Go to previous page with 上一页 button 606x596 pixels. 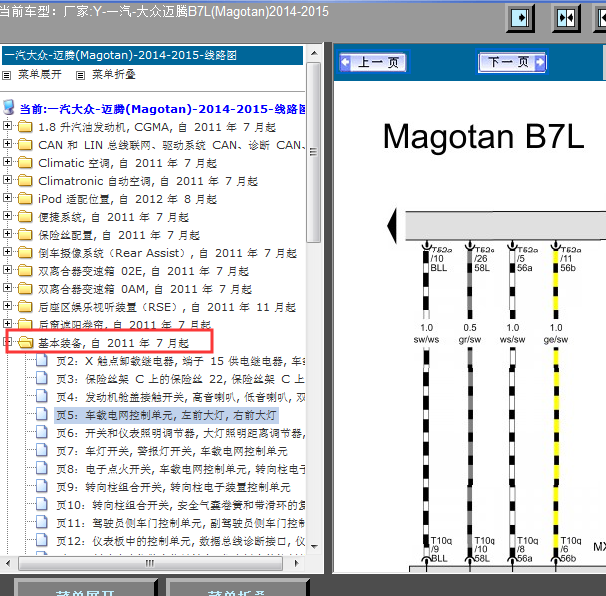373,62
